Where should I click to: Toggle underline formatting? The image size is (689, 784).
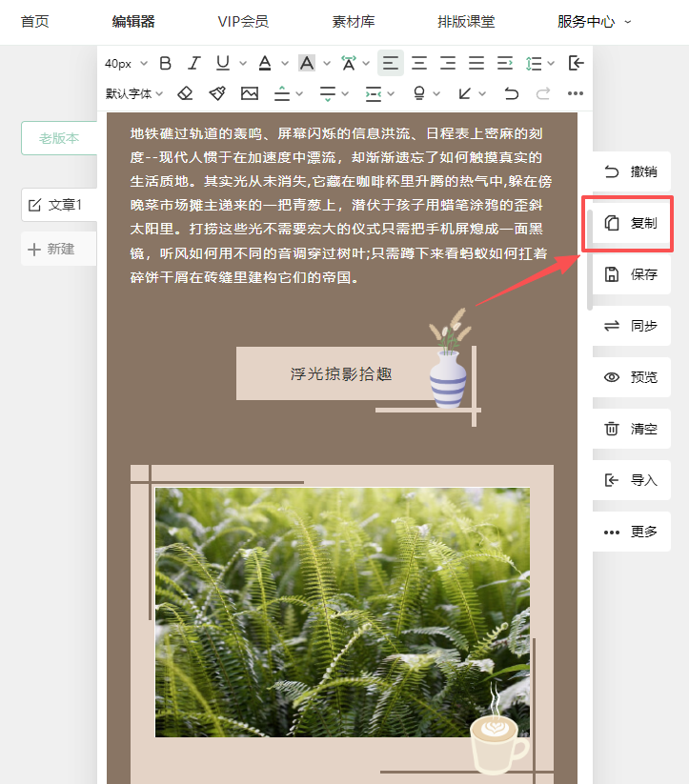pyautogui.click(x=223, y=63)
